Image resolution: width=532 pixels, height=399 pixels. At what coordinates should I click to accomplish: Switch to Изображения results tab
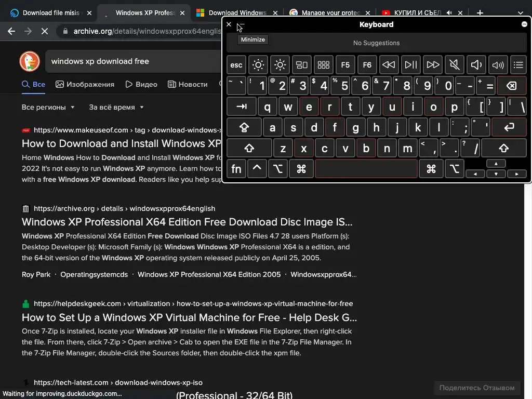coord(85,84)
